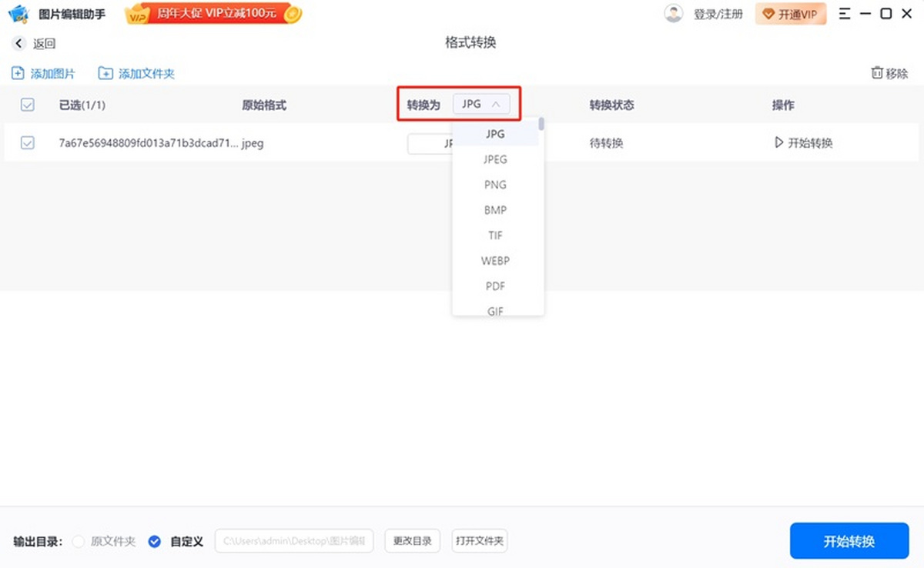Click the 已选(1/1) header text

[82, 105]
